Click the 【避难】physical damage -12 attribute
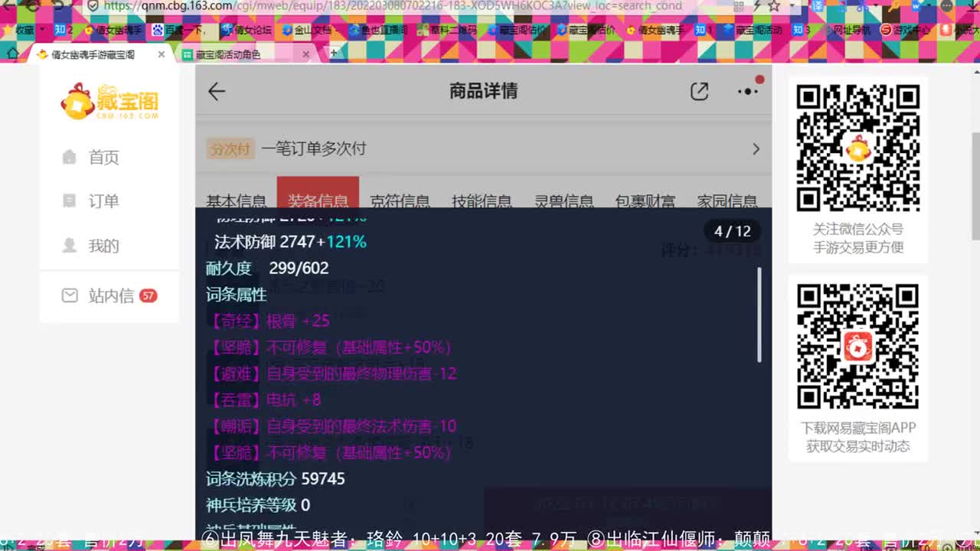Viewport: 980px width, 551px height. tap(332, 373)
